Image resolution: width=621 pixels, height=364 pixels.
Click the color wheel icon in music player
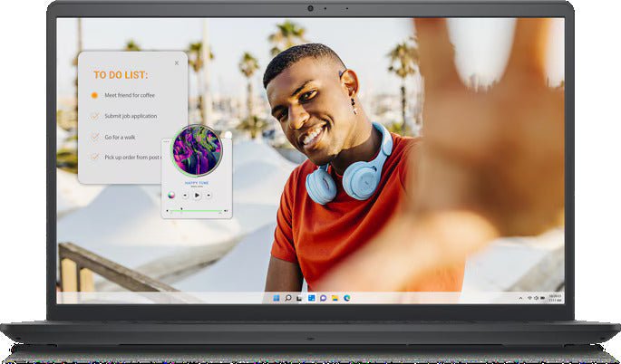[x=170, y=195]
